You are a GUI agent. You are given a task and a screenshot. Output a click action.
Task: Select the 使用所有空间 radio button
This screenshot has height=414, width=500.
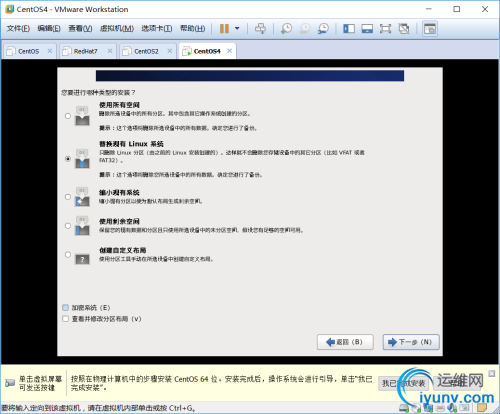pos(68,116)
